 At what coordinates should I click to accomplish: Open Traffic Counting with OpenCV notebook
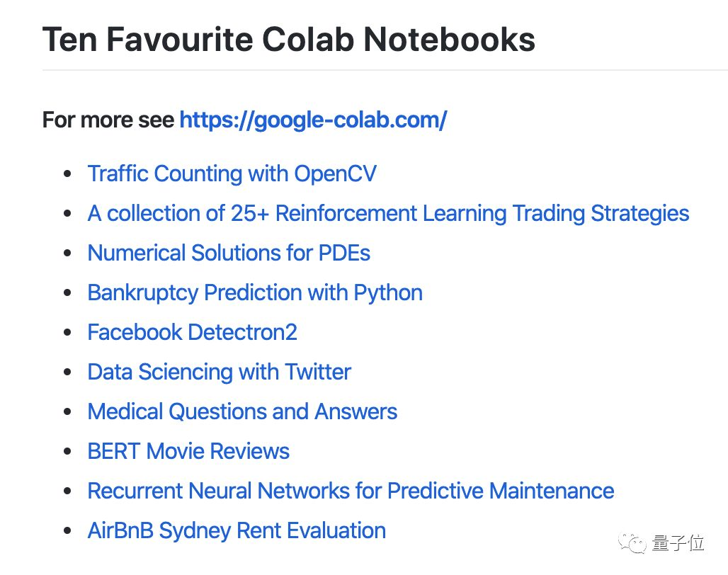tap(232, 173)
